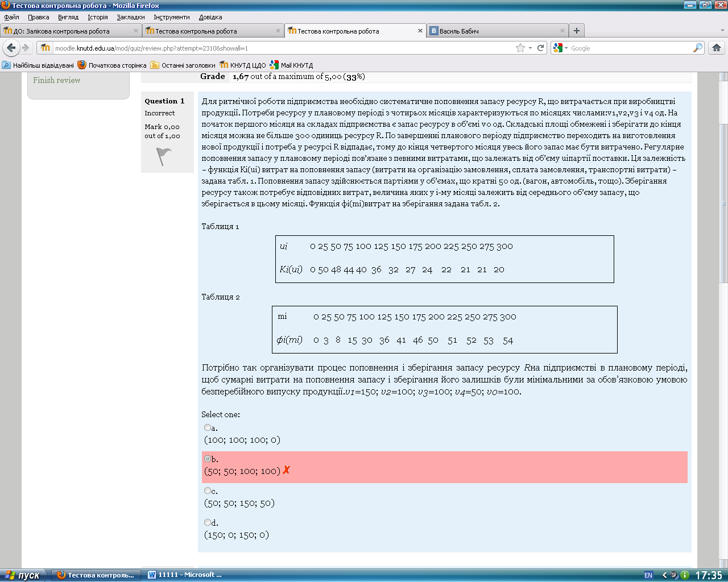Screen dimensions: 728x582
Task: Click the 'Question 1' heading text
Action: [x=164, y=101]
